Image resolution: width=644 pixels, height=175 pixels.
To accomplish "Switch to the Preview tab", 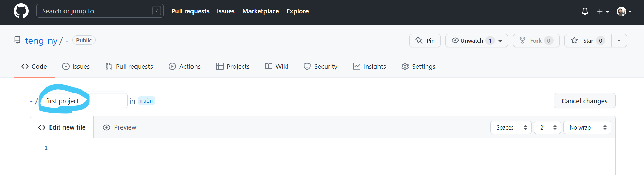I will click(x=119, y=127).
